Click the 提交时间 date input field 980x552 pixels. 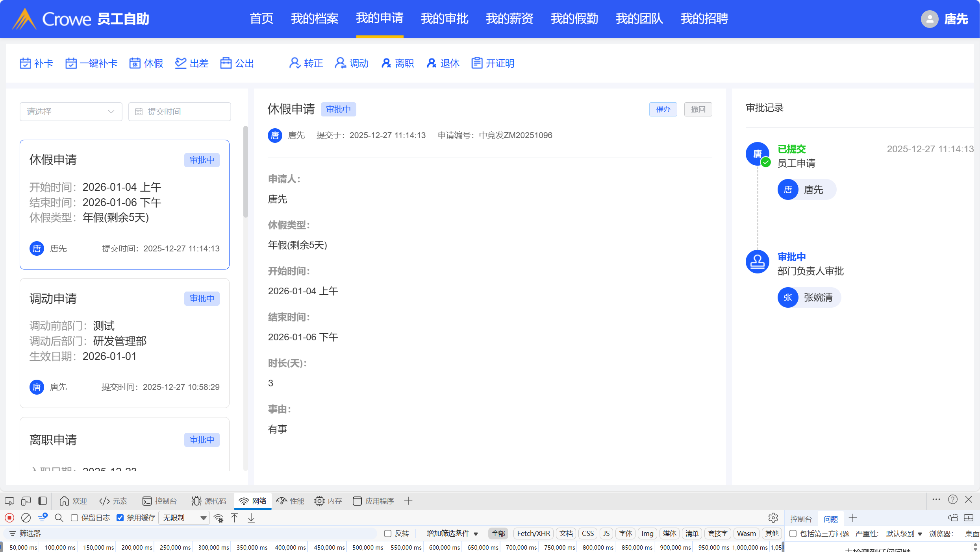(x=180, y=112)
